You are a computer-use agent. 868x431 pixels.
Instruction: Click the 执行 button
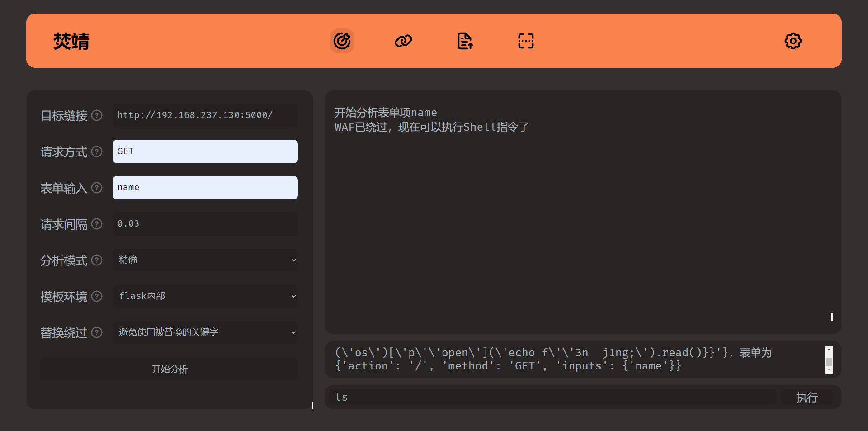click(x=807, y=397)
